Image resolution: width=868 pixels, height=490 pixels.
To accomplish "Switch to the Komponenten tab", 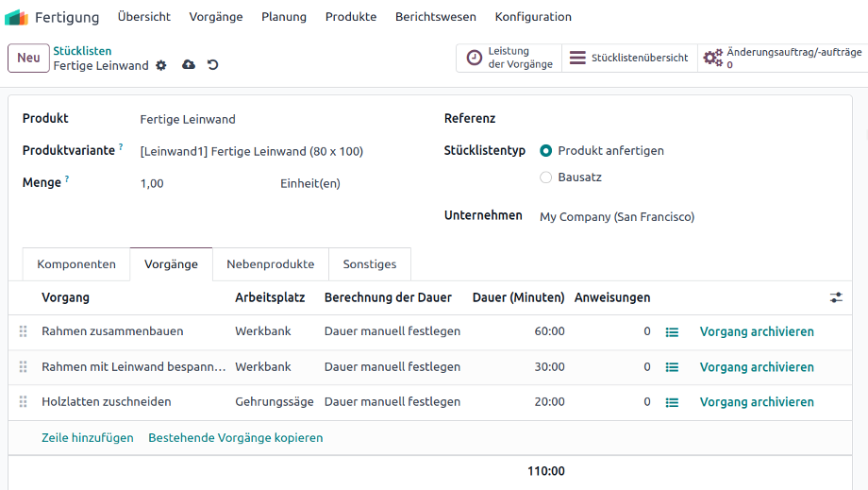I will (x=76, y=264).
